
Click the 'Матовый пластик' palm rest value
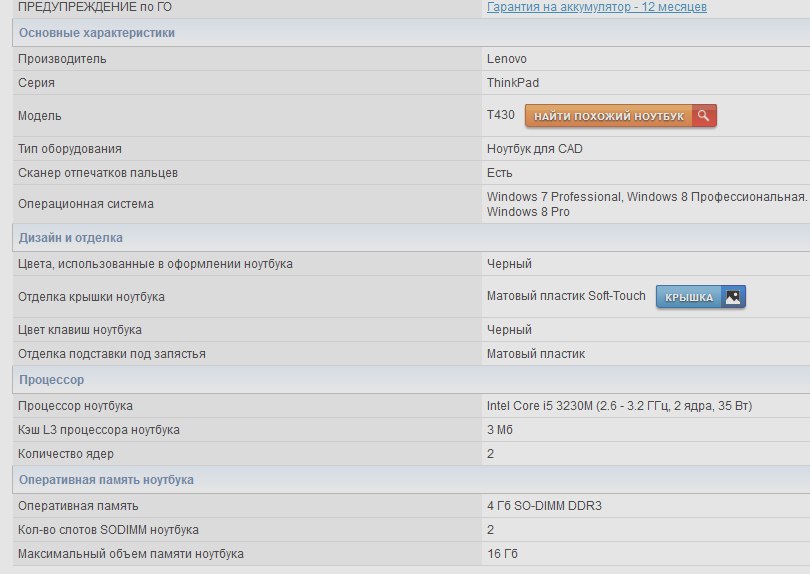click(536, 354)
